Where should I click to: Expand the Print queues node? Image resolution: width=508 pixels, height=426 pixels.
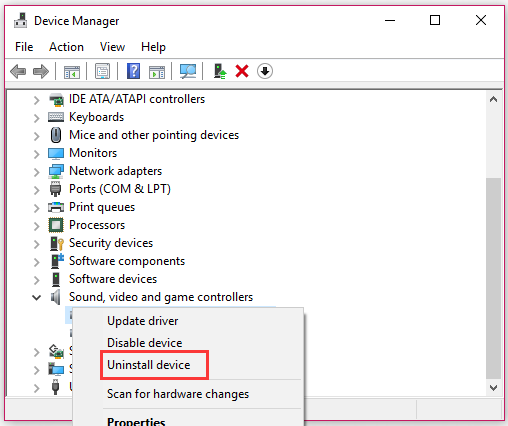pos(37,208)
